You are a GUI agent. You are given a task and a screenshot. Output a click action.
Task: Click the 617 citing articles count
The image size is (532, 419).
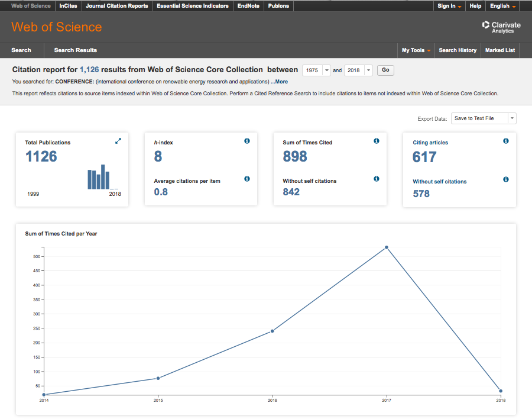(x=424, y=157)
